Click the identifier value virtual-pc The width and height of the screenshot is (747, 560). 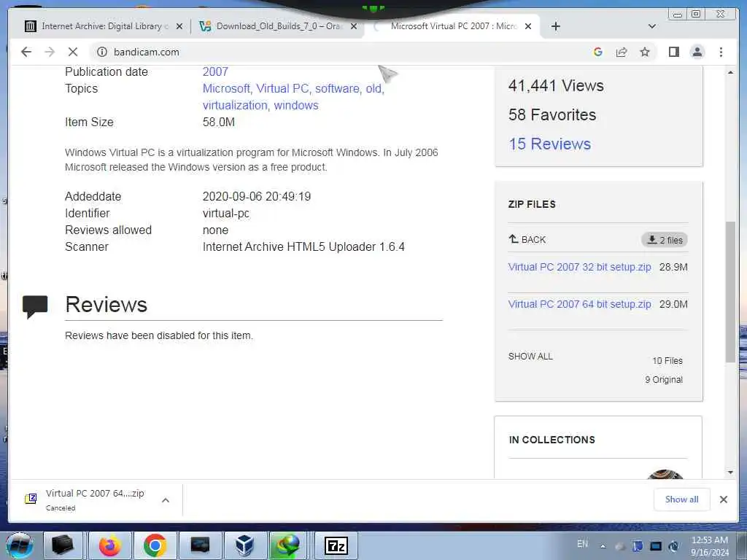click(x=226, y=214)
